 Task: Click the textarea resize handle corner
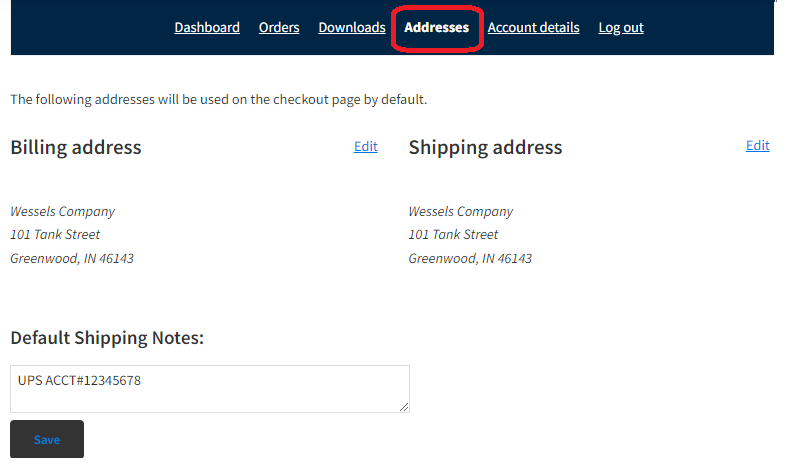pos(404,407)
